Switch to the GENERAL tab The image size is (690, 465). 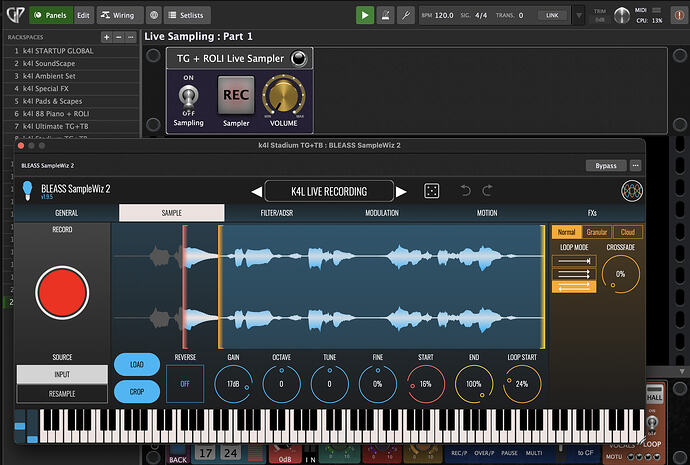(66, 213)
